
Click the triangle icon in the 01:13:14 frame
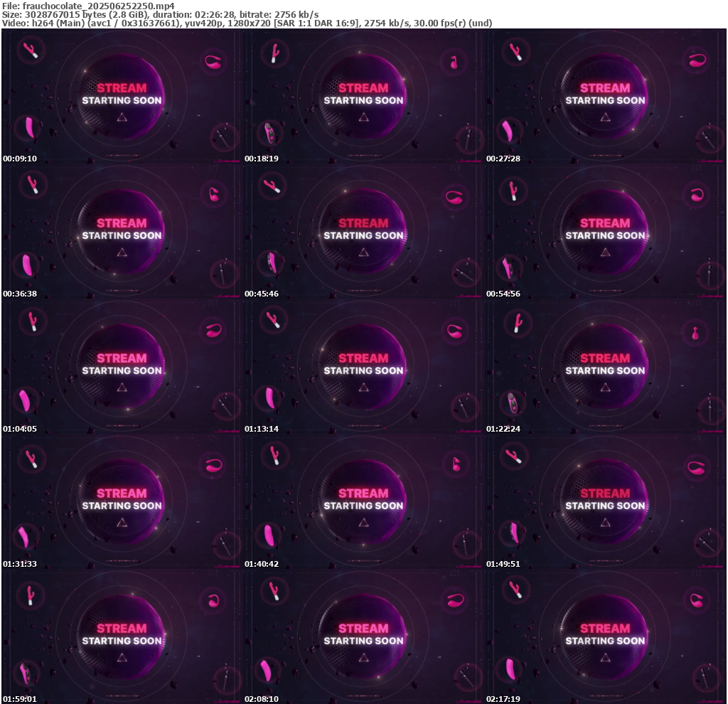click(364, 388)
